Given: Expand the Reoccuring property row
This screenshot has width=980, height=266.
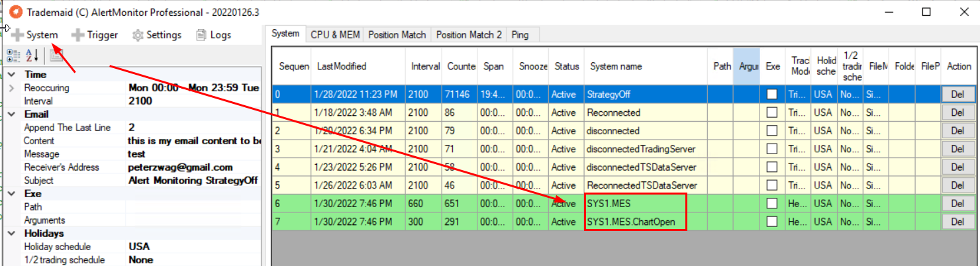Looking at the screenshot, I should (11, 88).
